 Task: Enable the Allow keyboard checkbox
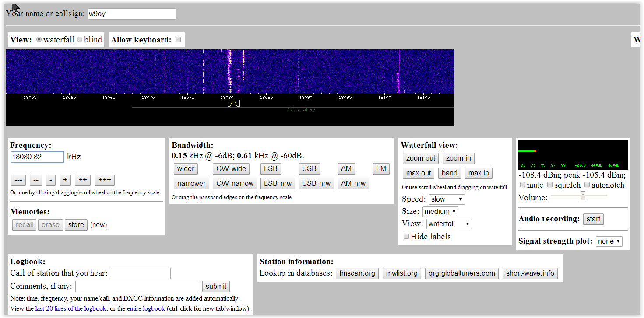[x=178, y=40]
